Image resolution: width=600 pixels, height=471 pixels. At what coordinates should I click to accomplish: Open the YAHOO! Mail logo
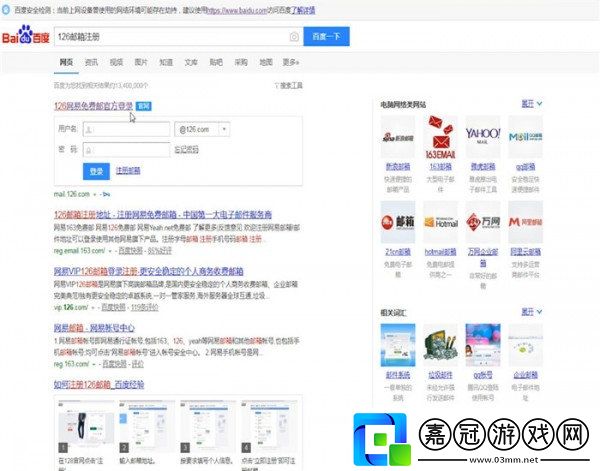click(483, 137)
